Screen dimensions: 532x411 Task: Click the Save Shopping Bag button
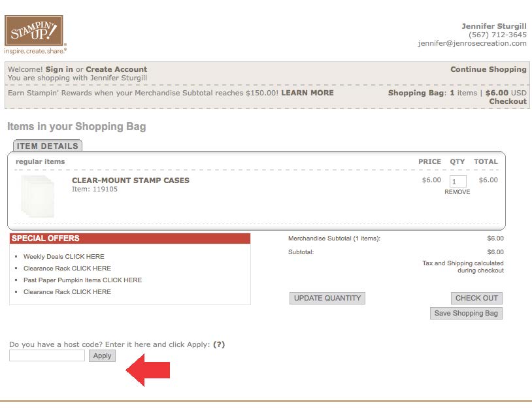pyautogui.click(x=466, y=314)
